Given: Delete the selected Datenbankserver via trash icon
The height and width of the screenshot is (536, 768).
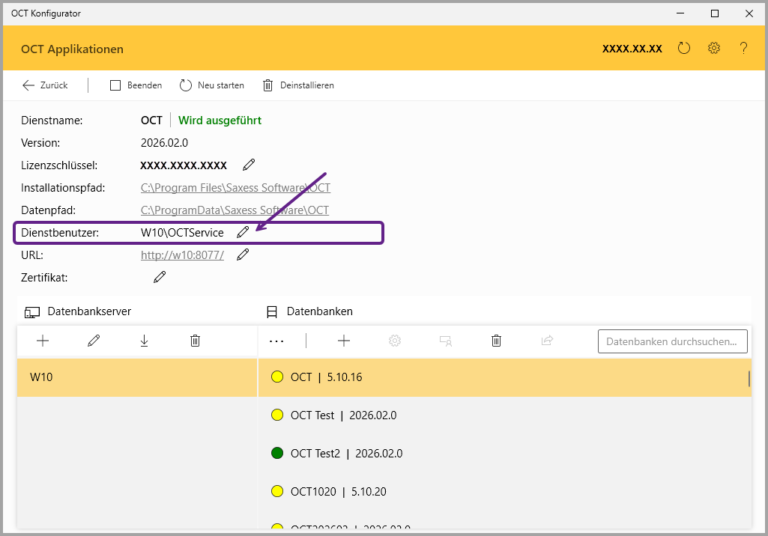Looking at the screenshot, I should tap(195, 341).
